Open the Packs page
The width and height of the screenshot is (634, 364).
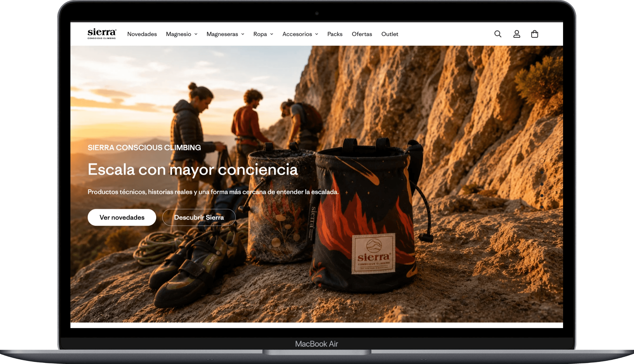335,34
